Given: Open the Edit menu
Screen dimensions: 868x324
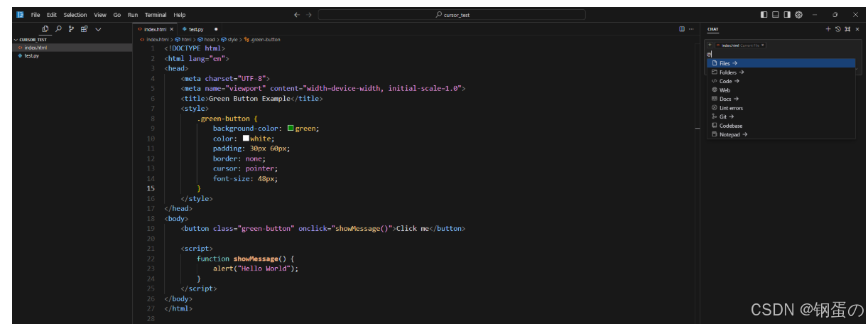Looking at the screenshot, I should point(51,15).
